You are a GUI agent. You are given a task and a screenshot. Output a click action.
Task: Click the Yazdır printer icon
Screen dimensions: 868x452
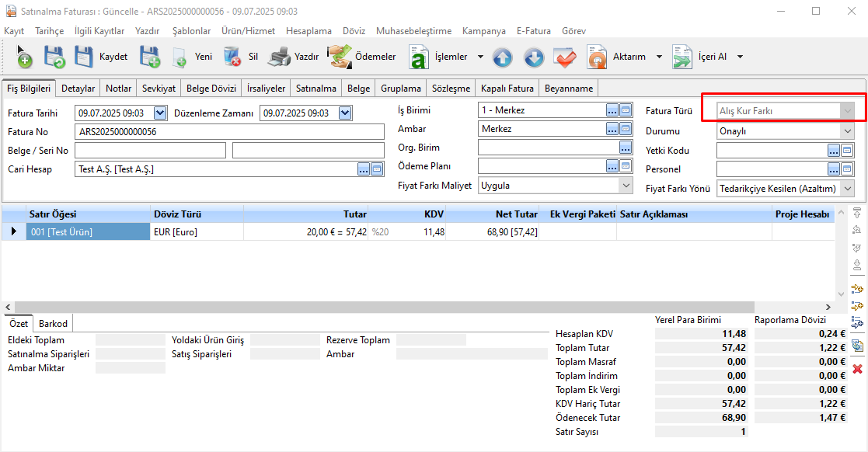[x=280, y=57]
